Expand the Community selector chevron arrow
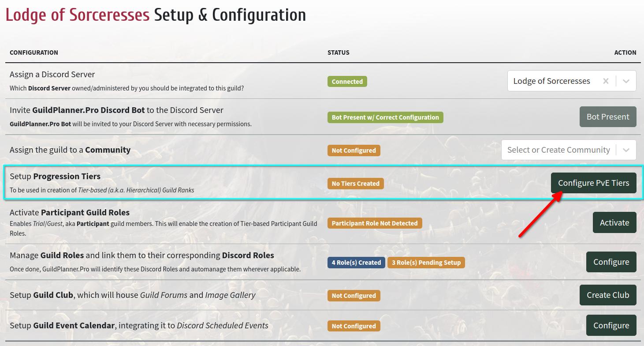This screenshot has height=346, width=644. pos(626,150)
